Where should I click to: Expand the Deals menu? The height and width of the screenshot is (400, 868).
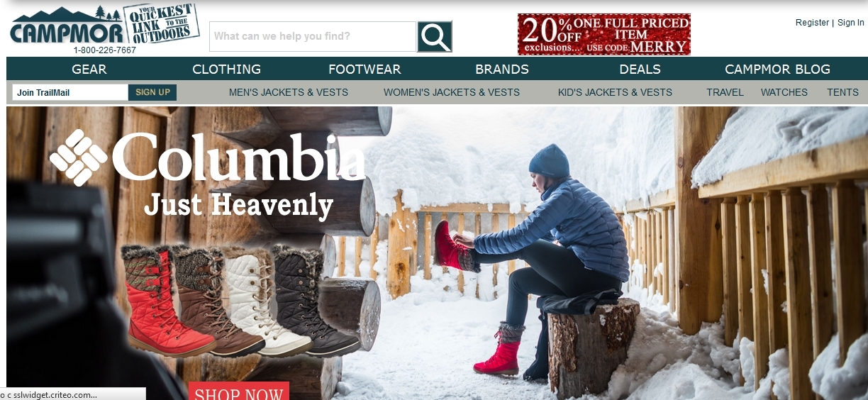pyautogui.click(x=640, y=69)
